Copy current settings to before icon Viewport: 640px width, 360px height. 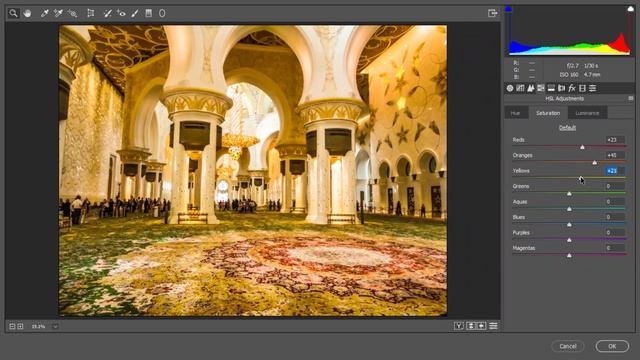point(482,326)
